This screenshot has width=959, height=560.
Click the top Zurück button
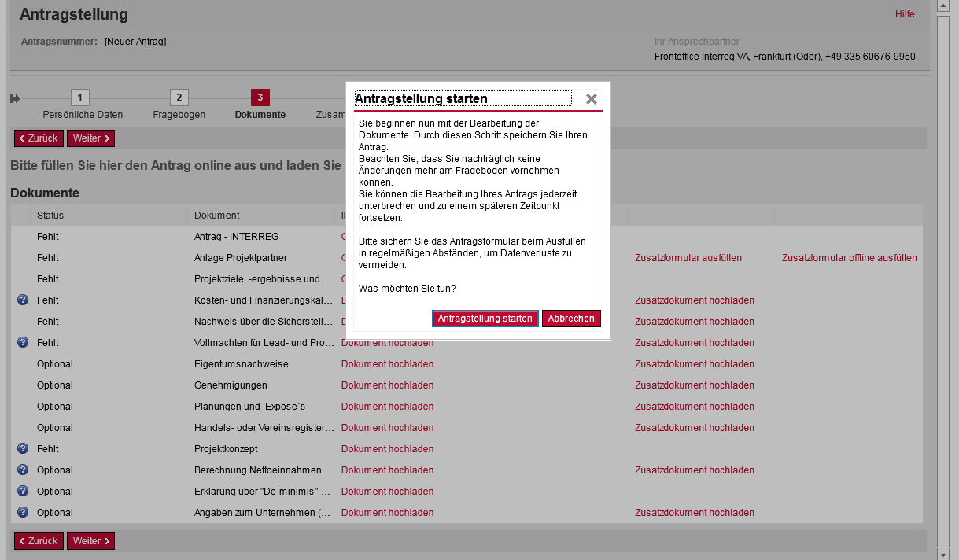[39, 138]
